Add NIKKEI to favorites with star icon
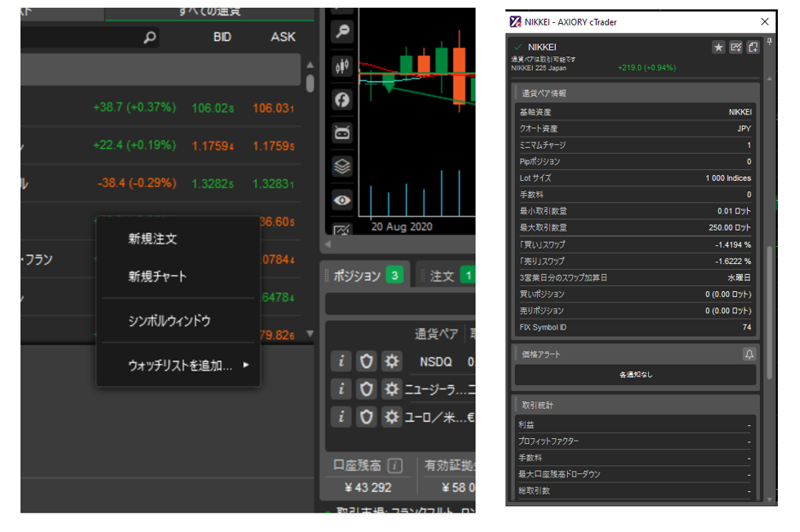The height and width of the screenshot is (532, 800). tap(718, 48)
